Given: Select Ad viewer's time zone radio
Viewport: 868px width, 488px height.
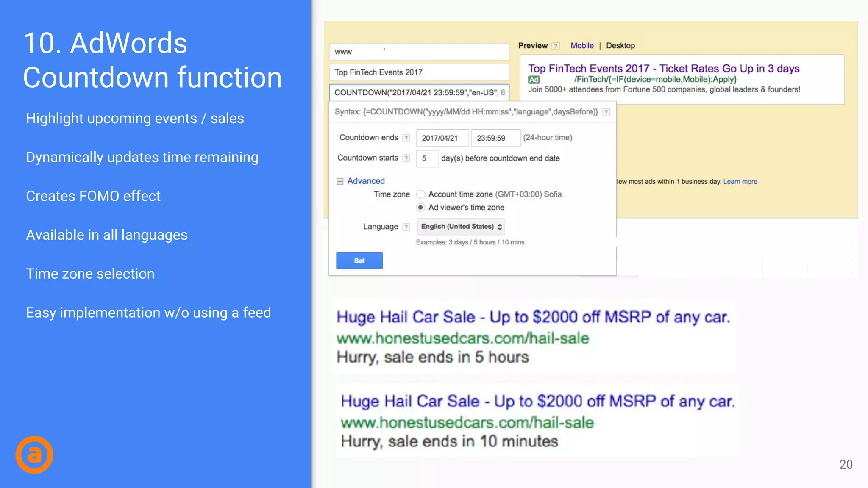Looking at the screenshot, I should pos(420,208).
